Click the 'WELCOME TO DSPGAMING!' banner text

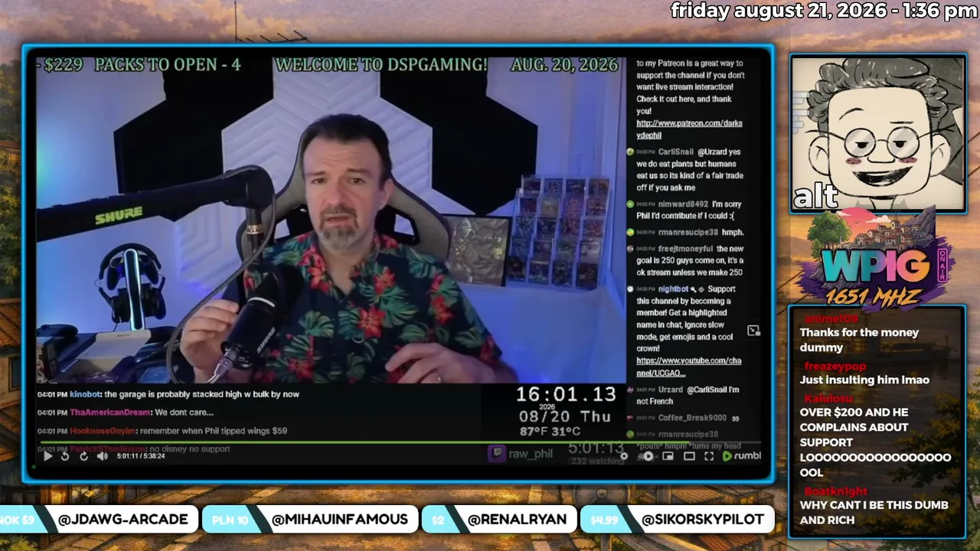(x=381, y=65)
